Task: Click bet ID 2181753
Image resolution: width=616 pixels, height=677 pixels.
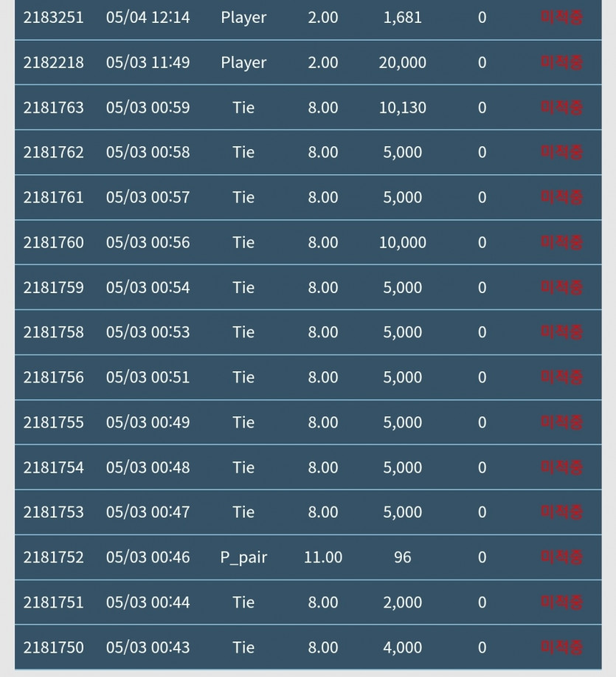Action: coord(54,512)
